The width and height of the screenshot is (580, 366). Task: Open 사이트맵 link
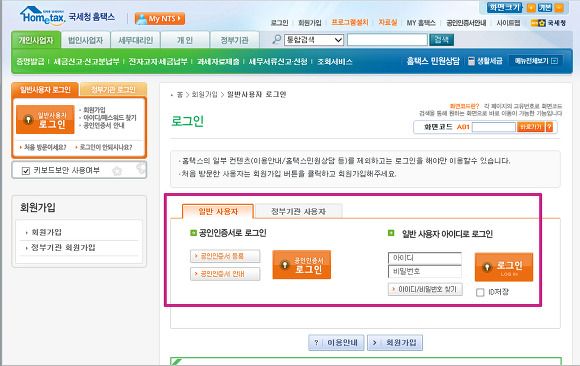[x=508, y=23]
